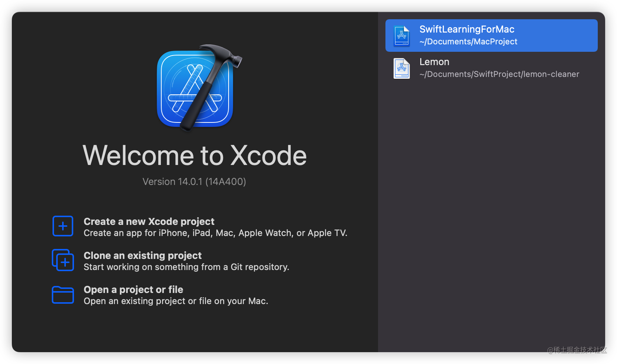Click 'Start working on something from a Git repository'
The height and width of the screenshot is (364, 617).
tap(186, 267)
